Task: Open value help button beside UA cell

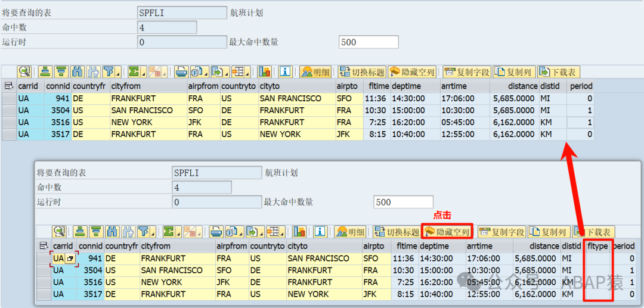Action: (70, 259)
